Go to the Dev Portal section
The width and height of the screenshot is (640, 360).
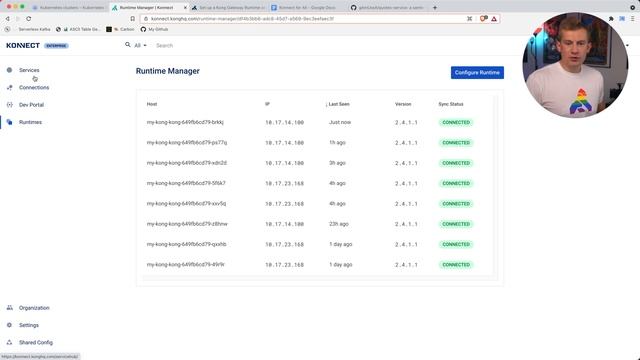click(31, 105)
